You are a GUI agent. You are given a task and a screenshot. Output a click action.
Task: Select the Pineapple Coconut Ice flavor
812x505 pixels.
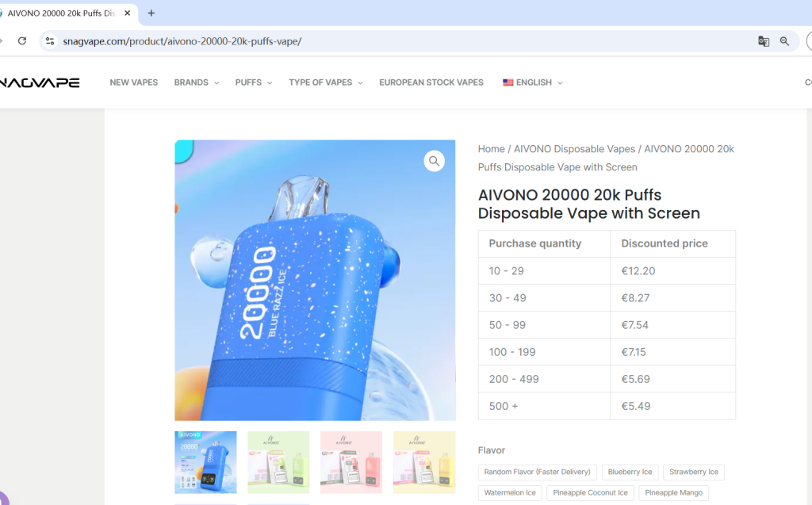click(590, 492)
